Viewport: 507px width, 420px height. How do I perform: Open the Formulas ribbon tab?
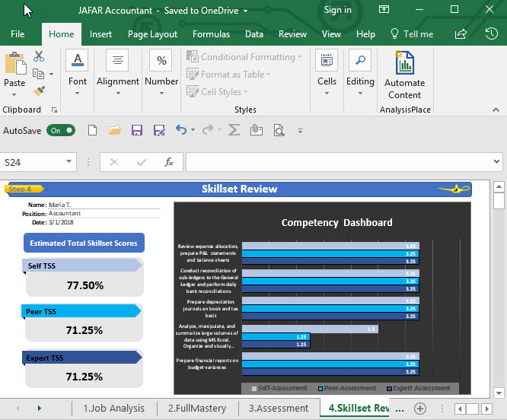[x=211, y=34]
